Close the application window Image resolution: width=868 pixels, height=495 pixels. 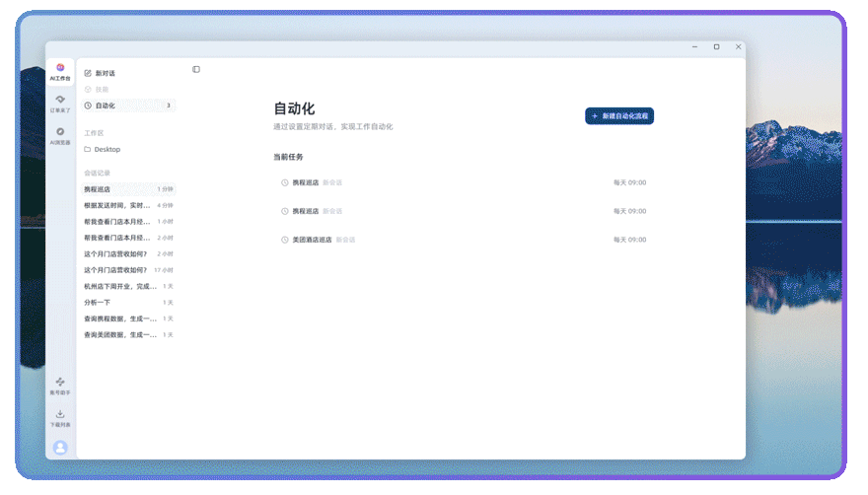pyautogui.click(x=738, y=47)
